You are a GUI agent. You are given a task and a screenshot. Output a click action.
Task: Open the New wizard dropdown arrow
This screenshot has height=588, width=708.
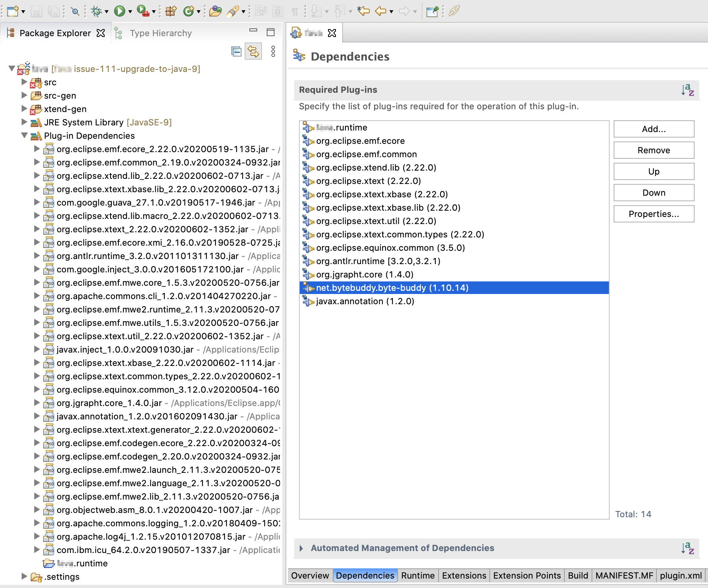(23, 12)
